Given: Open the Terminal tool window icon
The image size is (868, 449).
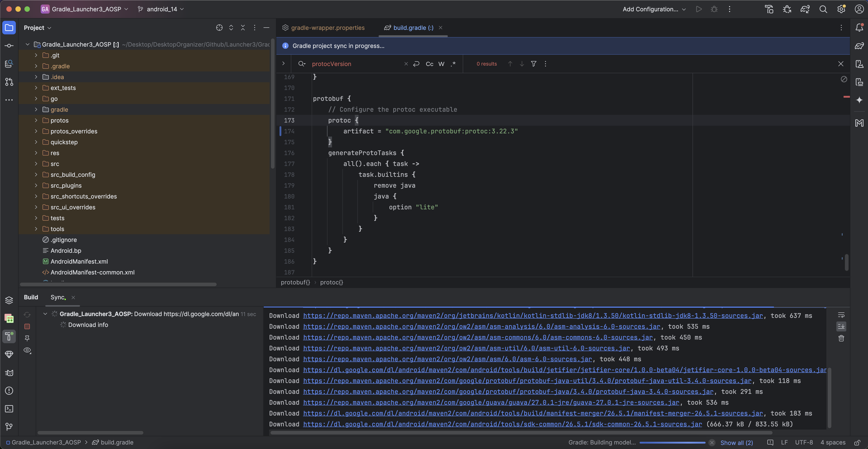Looking at the screenshot, I should [x=9, y=409].
